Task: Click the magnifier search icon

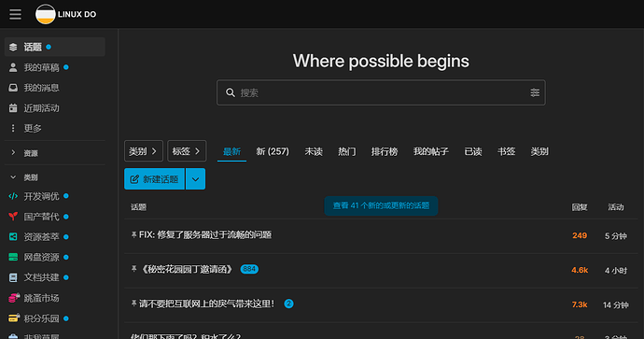Action: pyautogui.click(x=231, y=92)
